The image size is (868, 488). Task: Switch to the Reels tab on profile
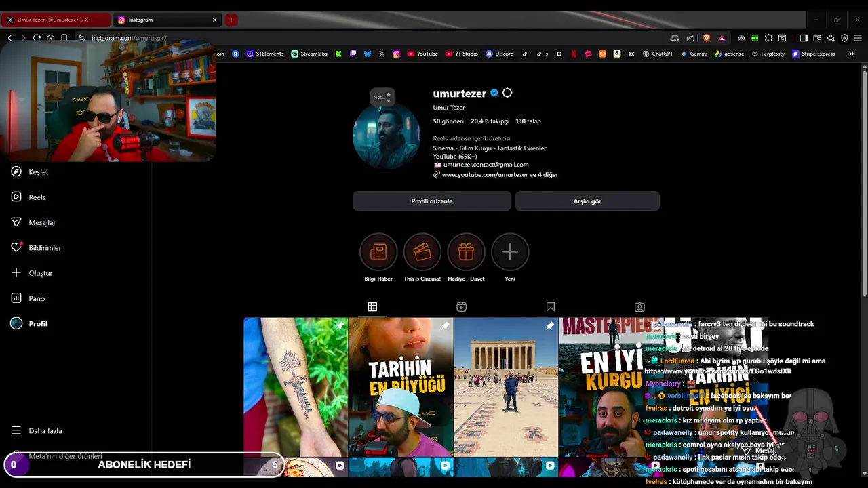462,307
